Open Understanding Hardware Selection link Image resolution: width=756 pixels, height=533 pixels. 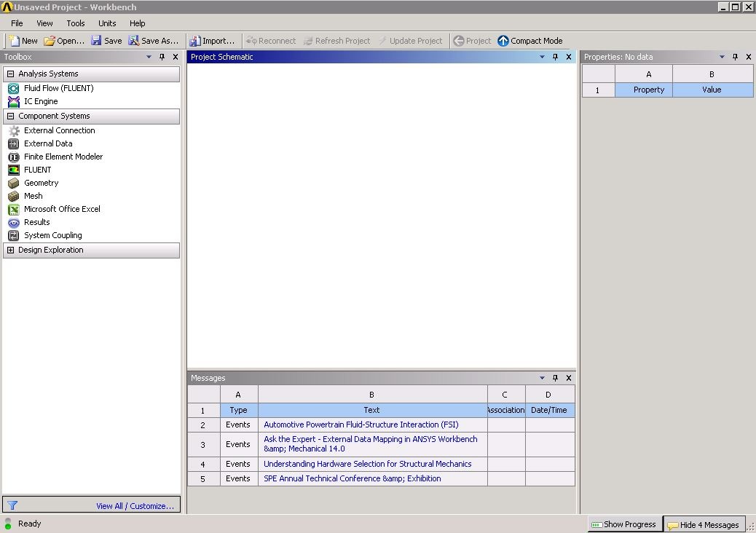click(x=367, y=464)
